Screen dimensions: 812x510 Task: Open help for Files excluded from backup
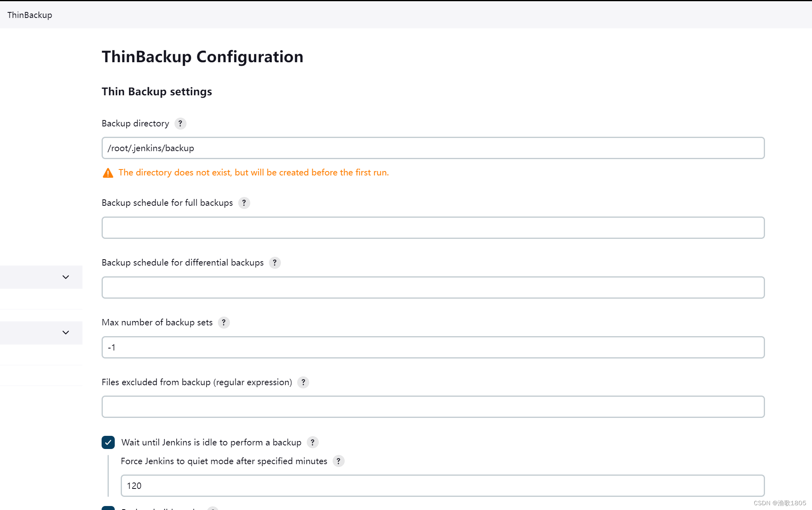[303, 382]
